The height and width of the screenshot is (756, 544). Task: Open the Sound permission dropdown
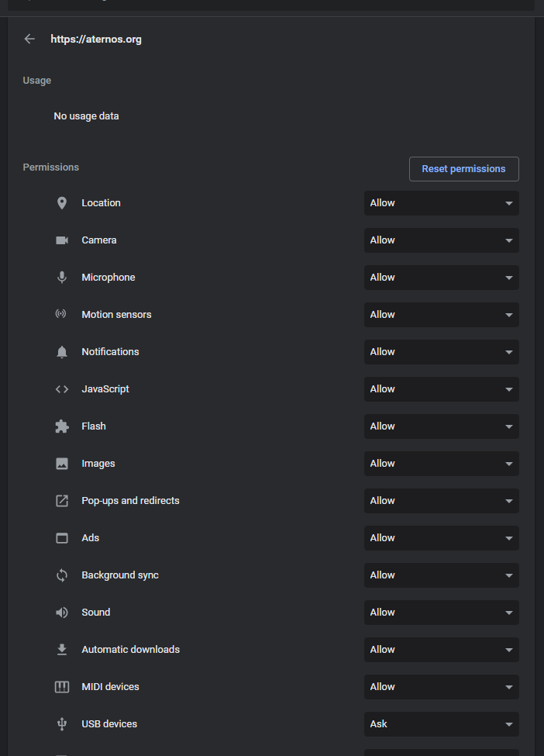pos(442,613)
